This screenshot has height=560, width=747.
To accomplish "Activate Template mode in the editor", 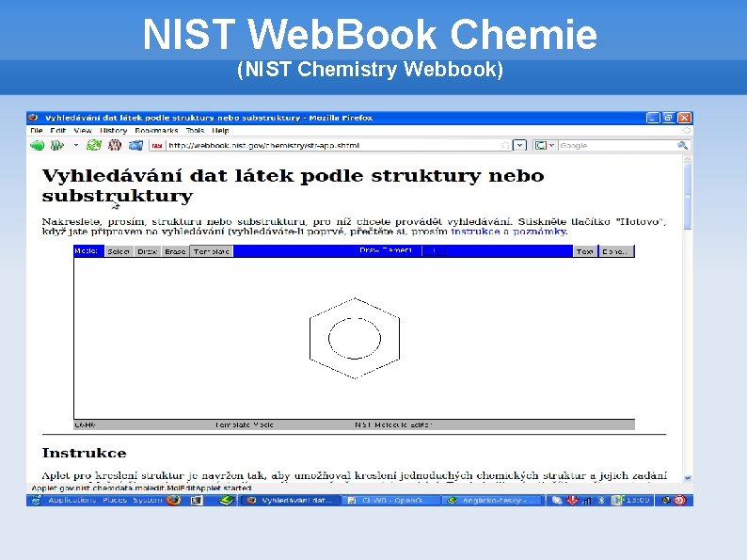I will (x=212, y=251).
